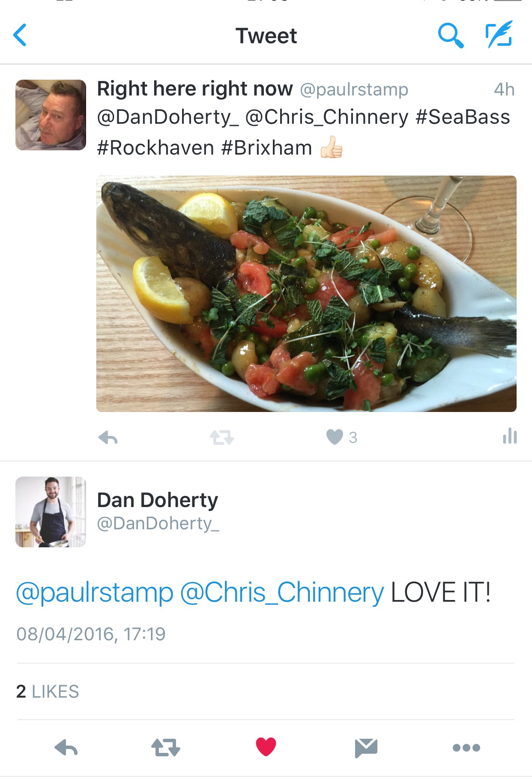Open @paulrstamp mention in Dan's reply
The image size is (532, 779).
[x=94, y=593]
